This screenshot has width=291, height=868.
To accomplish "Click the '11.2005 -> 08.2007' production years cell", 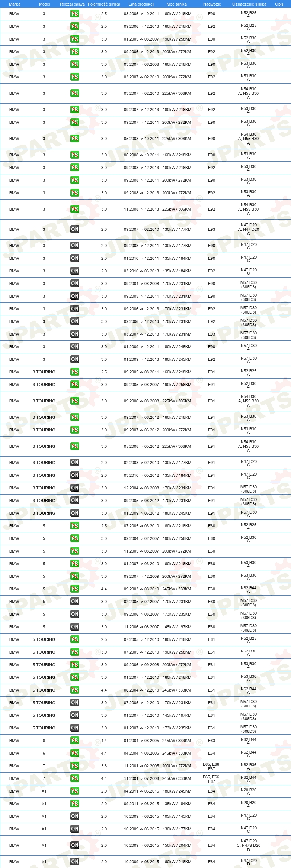I will (141, 551).
